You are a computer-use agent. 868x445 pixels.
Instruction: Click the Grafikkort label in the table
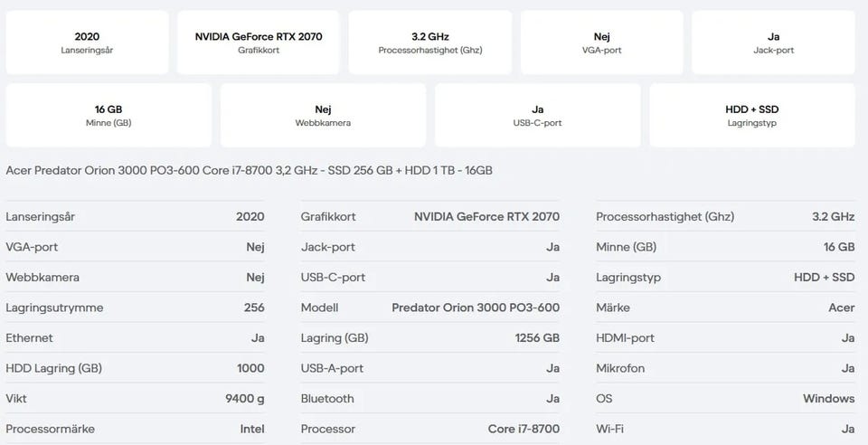click(x=328, y=217)
